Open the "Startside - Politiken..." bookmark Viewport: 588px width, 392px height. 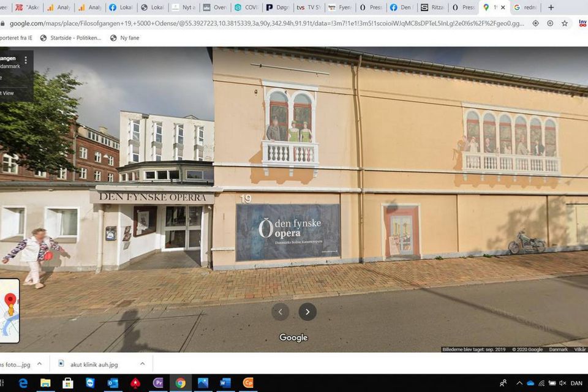[70, 38]
